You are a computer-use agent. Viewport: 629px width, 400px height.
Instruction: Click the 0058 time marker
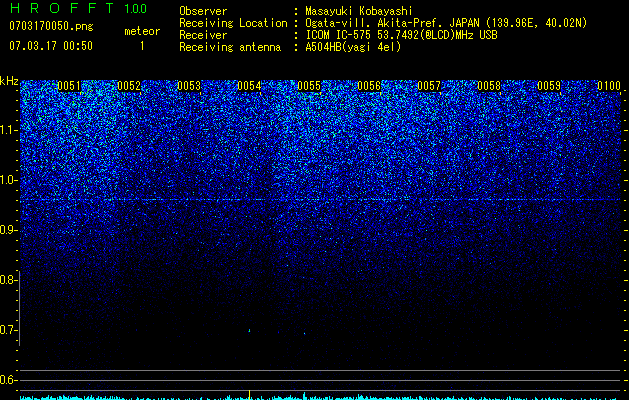(489, 86)
